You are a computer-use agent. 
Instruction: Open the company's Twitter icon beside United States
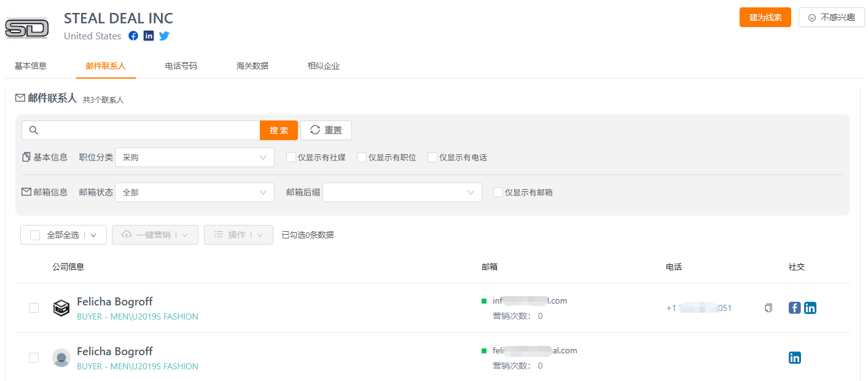pos(164,36)
